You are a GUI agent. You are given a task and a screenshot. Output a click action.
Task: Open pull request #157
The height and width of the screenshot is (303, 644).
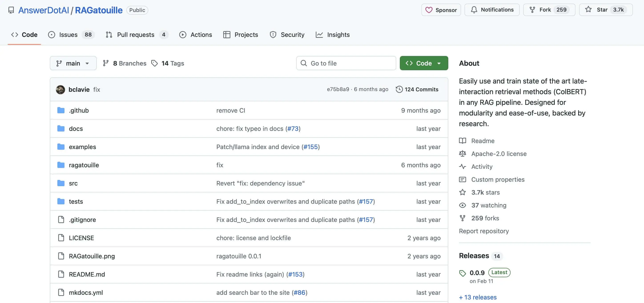(x=366, y=201)
